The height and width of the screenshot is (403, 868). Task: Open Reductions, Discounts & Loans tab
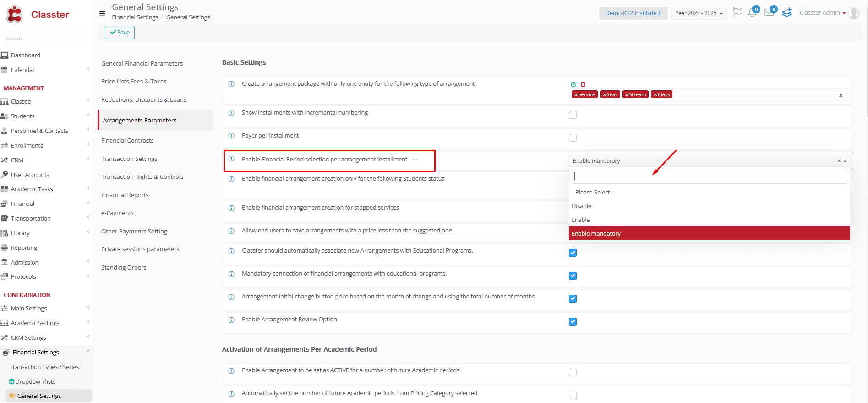click(x=144, y=100)
